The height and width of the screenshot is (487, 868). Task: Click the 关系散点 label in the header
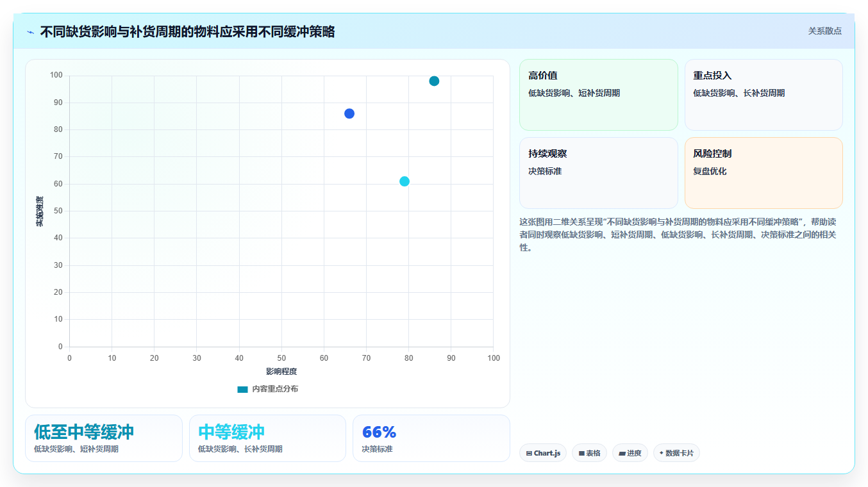pyautogui.click(x=824, y=31)
